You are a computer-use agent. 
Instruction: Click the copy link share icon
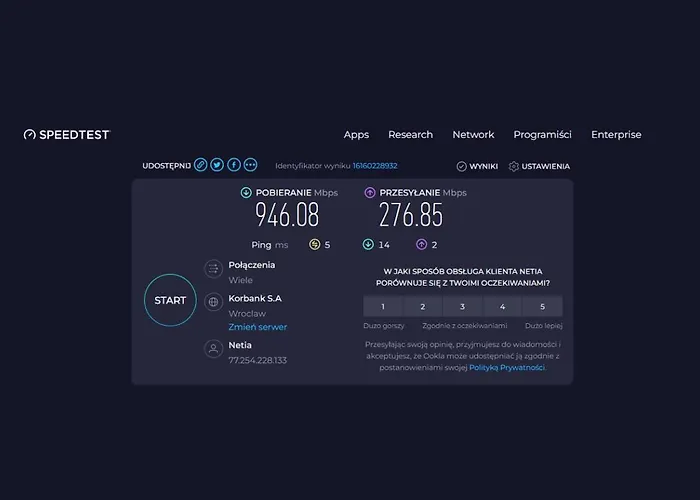tap(200, 165)
